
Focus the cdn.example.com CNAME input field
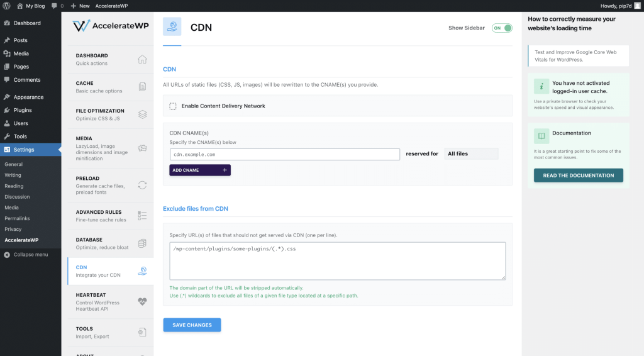coord(285,154)
